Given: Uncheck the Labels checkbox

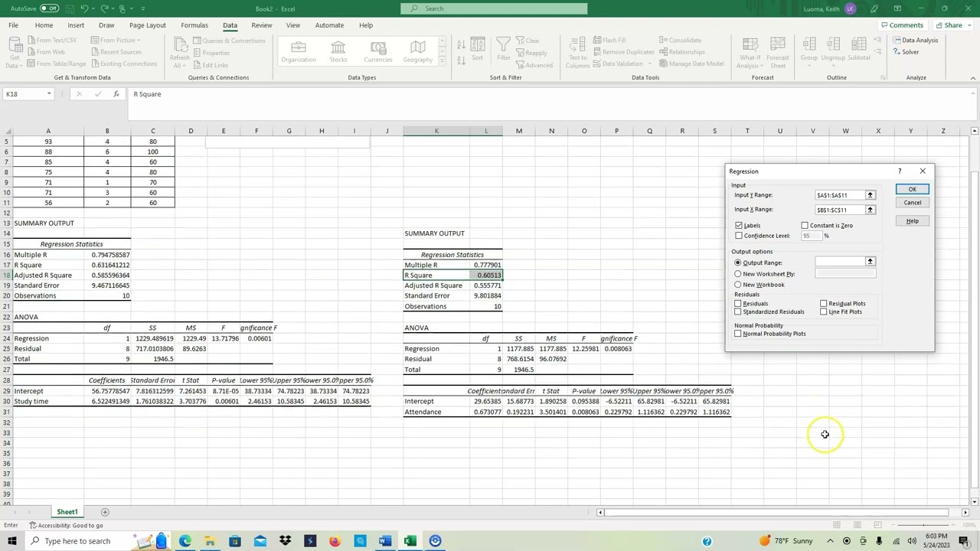Looking at the screenshot, I should click(739, 226).
